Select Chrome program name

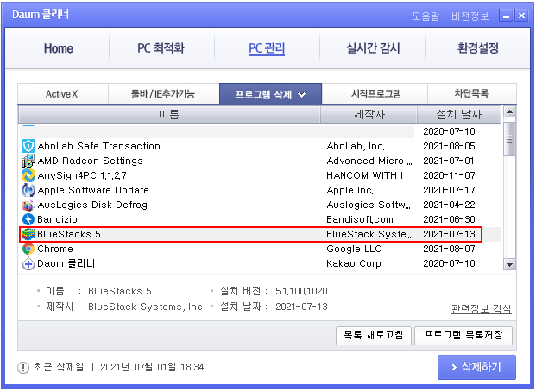55,249
